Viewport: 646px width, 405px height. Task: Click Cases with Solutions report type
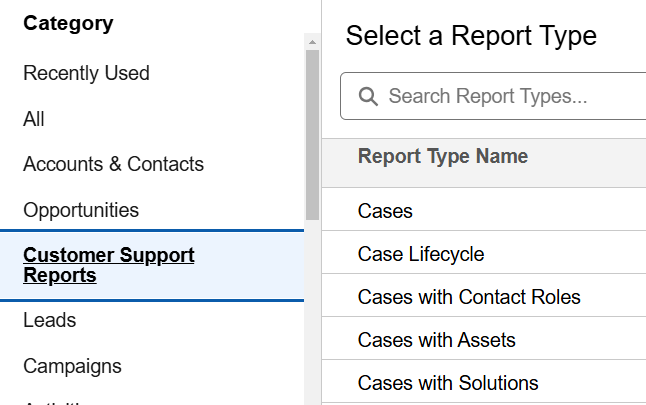pyautogui.click(x=448, y=383)
